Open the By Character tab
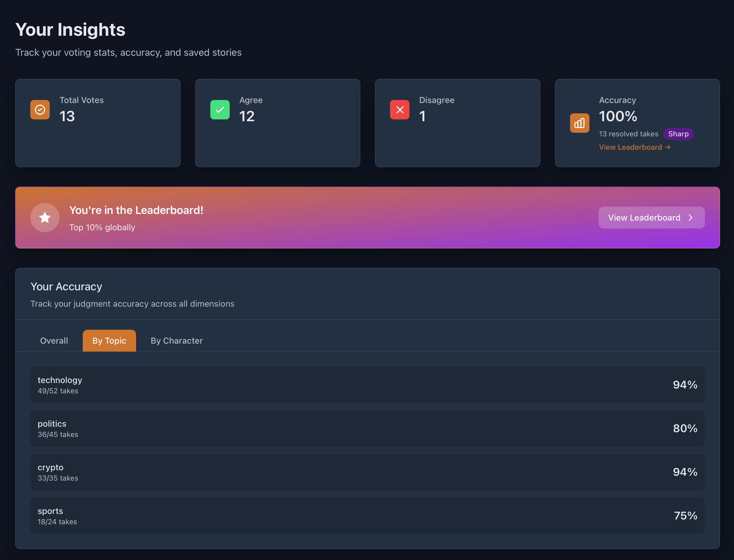The image size is (734, 560). [x=176, y=340]
